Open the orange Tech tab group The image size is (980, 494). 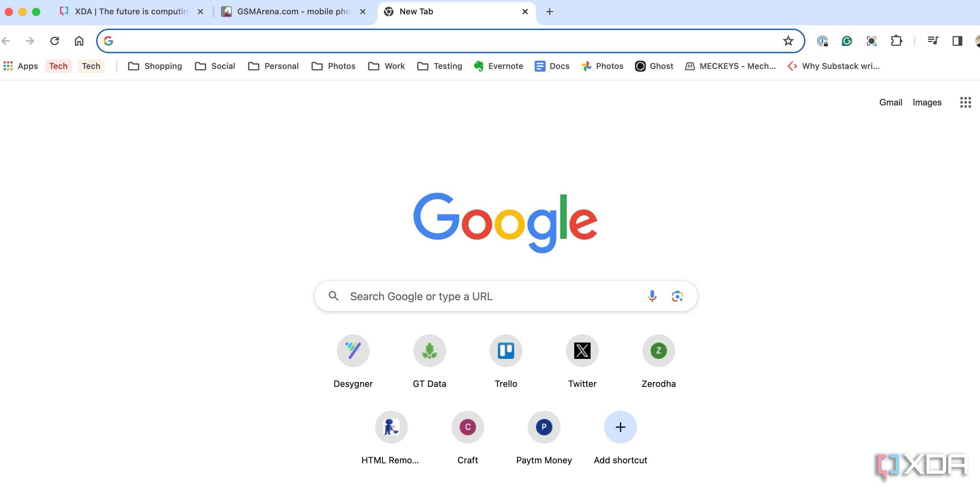91,66
